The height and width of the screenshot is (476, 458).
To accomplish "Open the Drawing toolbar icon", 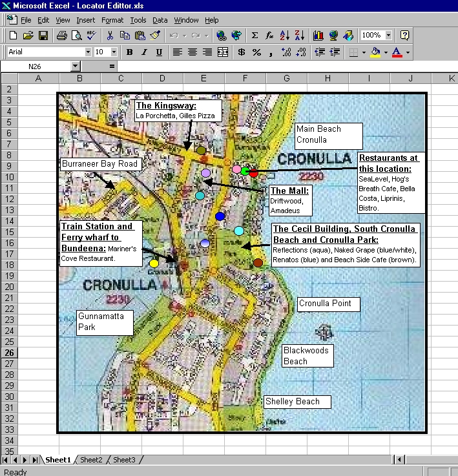I will tap(348, 36).
